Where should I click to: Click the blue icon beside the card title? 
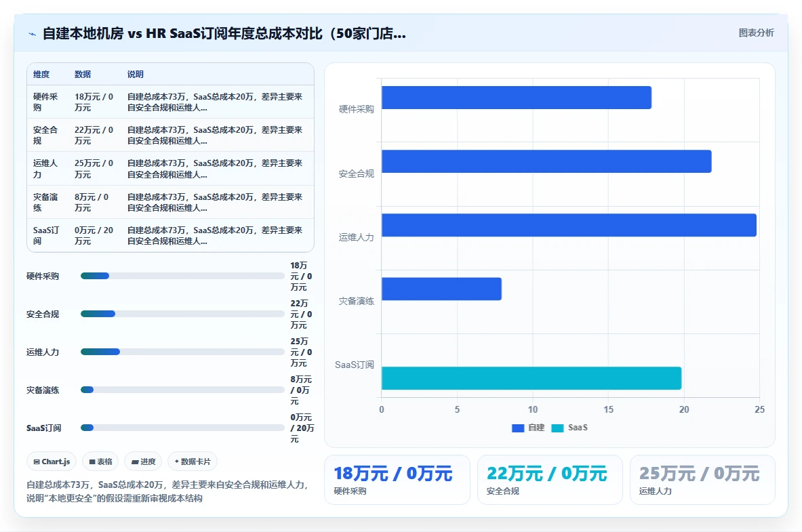33,35
